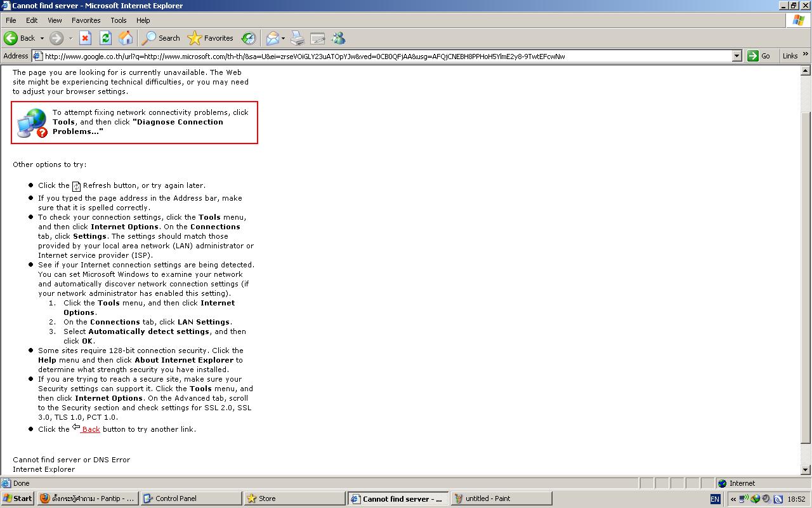
Task: Open the Search pane from toolbar
Action: [161, 38]
